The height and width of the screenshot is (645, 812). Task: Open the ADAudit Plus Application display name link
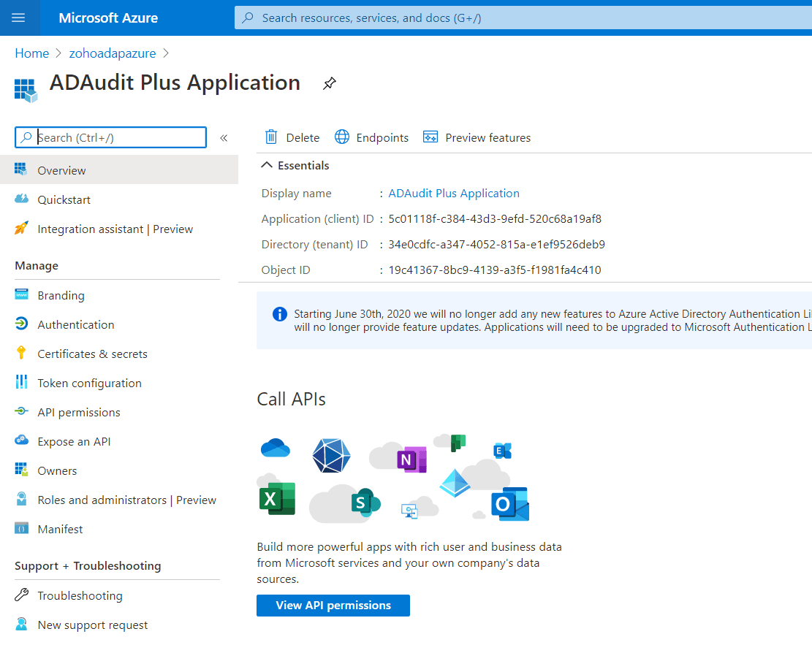[454, 194]
